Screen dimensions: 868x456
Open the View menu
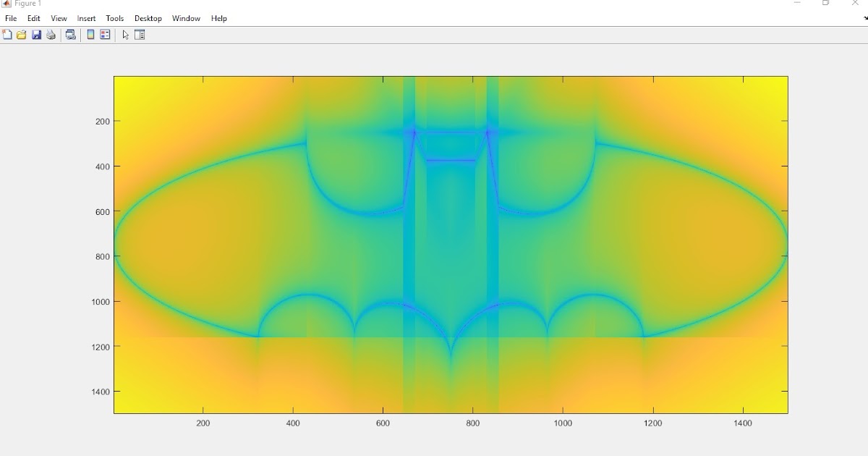tap(58, 18)
